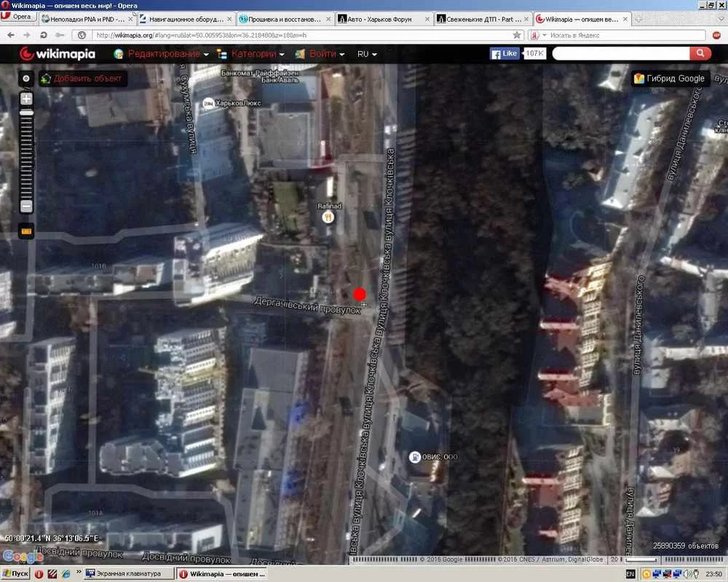Open the Войти login dropdown

pos(320,54)
